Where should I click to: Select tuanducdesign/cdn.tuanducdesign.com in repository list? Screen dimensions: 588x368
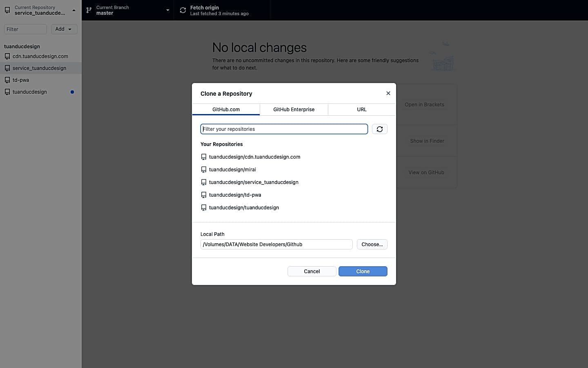pos(294,157)
